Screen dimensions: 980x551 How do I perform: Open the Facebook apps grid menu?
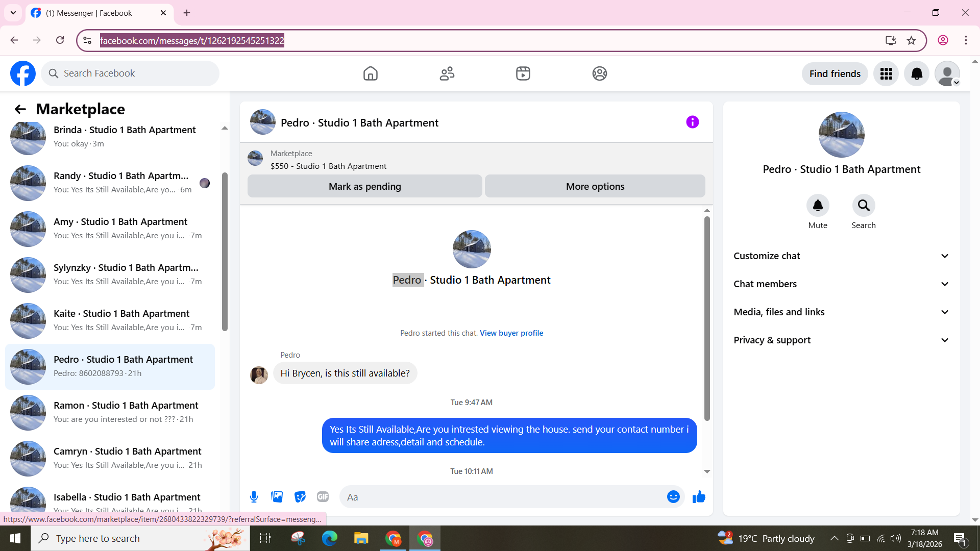tap(886, 74)
